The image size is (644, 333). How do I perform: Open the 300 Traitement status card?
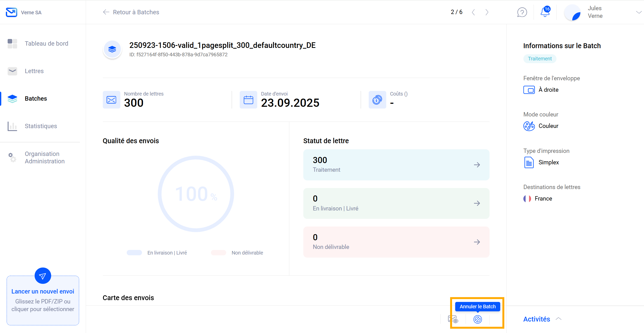point(396,165)
